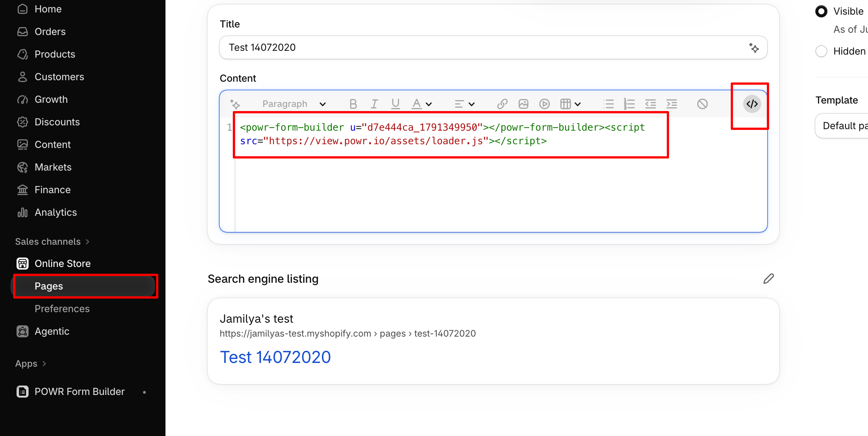This screenshot has width=868, height=436.
Task: Expand the Apps section
Action: point(31,364)
